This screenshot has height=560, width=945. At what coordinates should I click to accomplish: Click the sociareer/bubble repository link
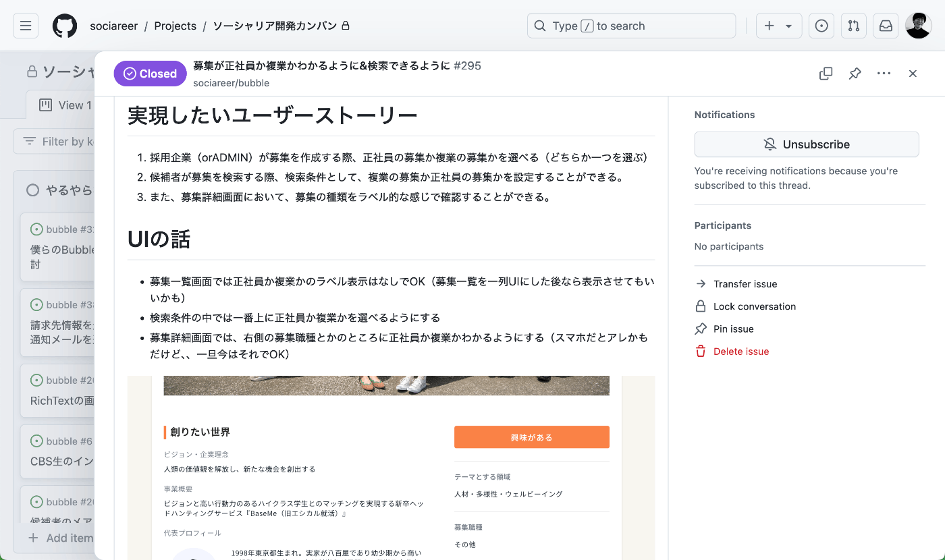[231, 83]
